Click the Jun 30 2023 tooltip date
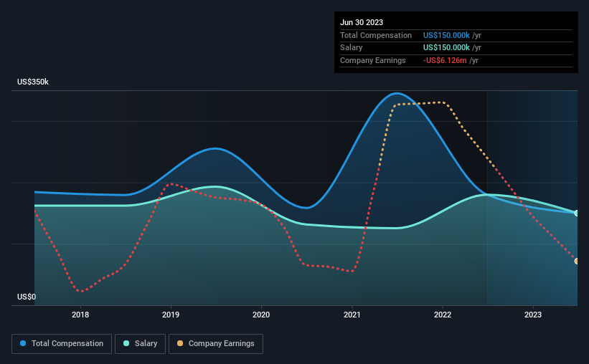Image resolution: width=589 pixels, height=364 pixels. click(x=362, y=22)
